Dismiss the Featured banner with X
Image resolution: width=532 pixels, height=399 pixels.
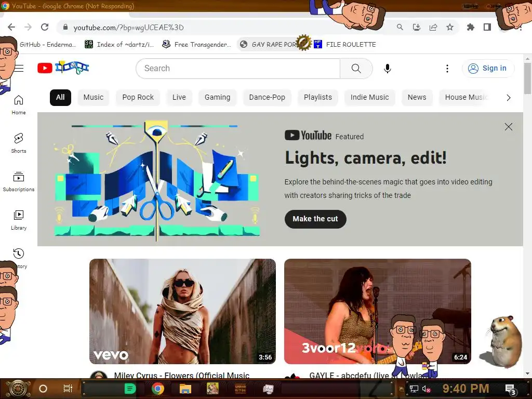tap(508, 127)
